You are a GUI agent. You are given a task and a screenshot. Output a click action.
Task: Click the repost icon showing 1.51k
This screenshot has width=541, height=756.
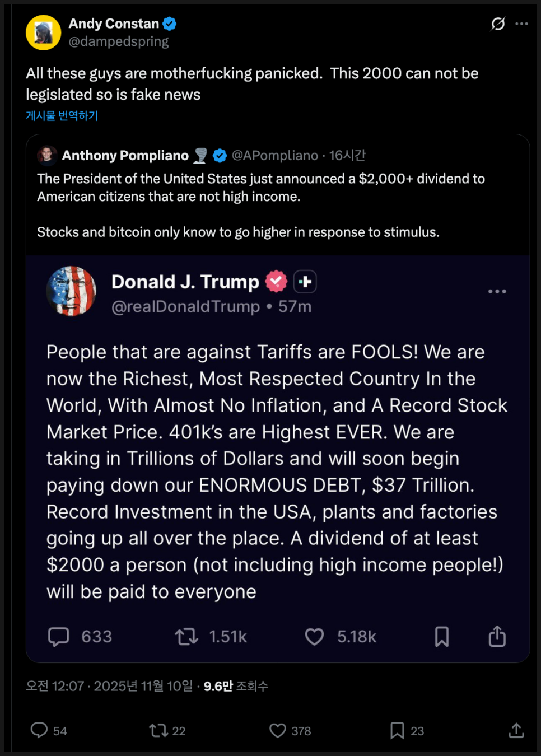(186, 637)
